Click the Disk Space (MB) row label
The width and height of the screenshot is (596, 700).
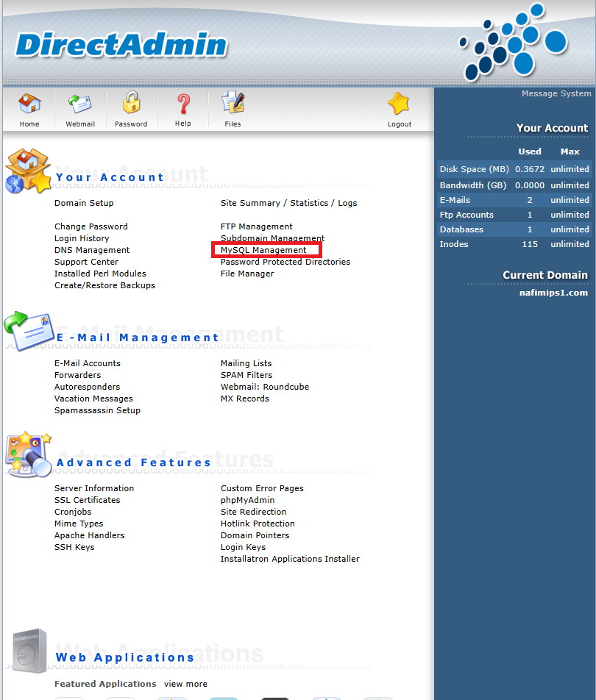click(474, 169)
